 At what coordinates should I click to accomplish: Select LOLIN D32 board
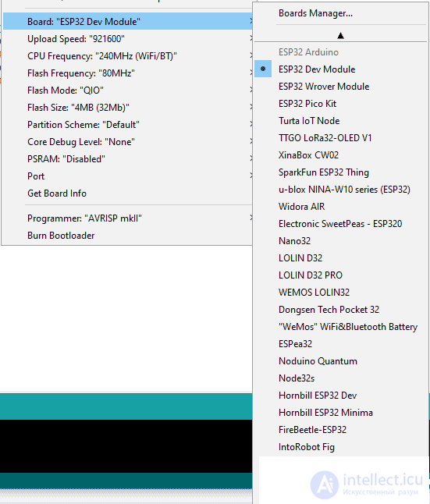tap(341, 258)
